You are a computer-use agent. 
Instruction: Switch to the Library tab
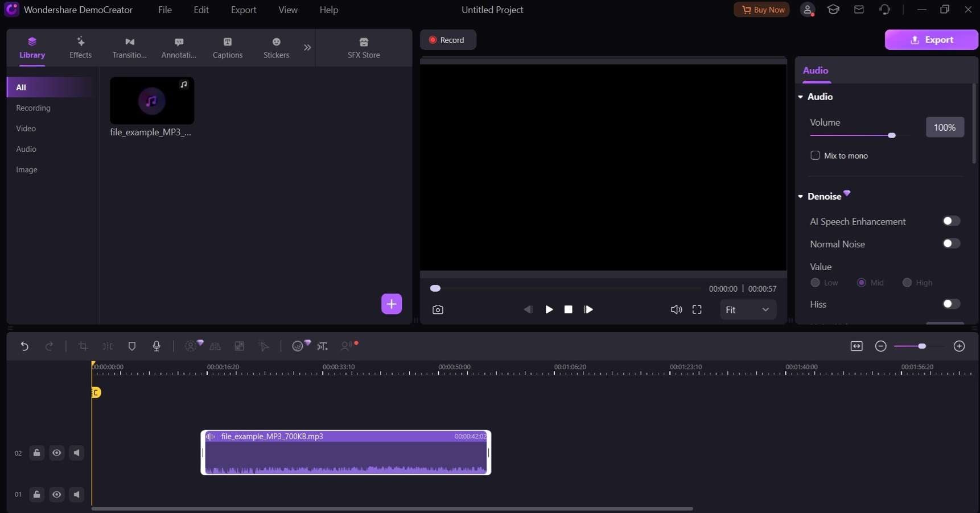click(32, 48)
